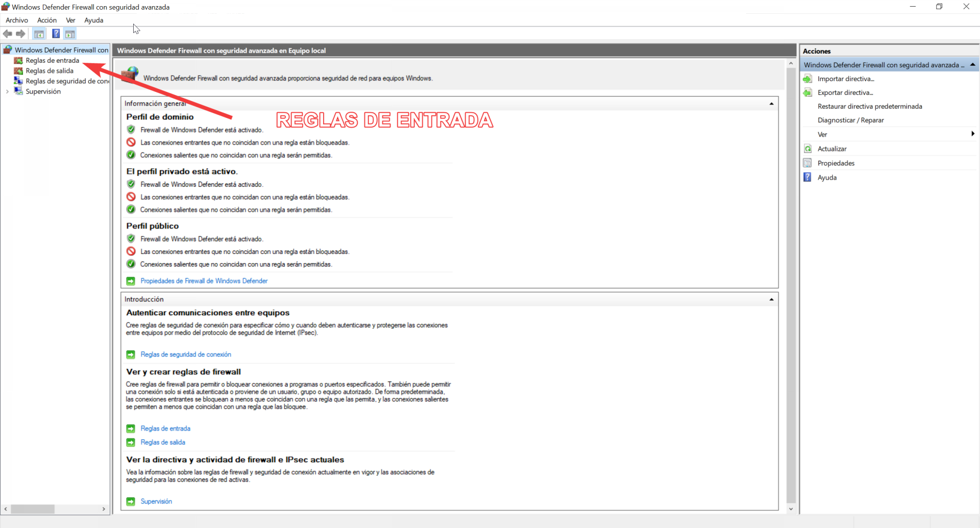Open Reglas de entrada in the left tree
The image size is (980, 528).
click(x=53, y=61)
